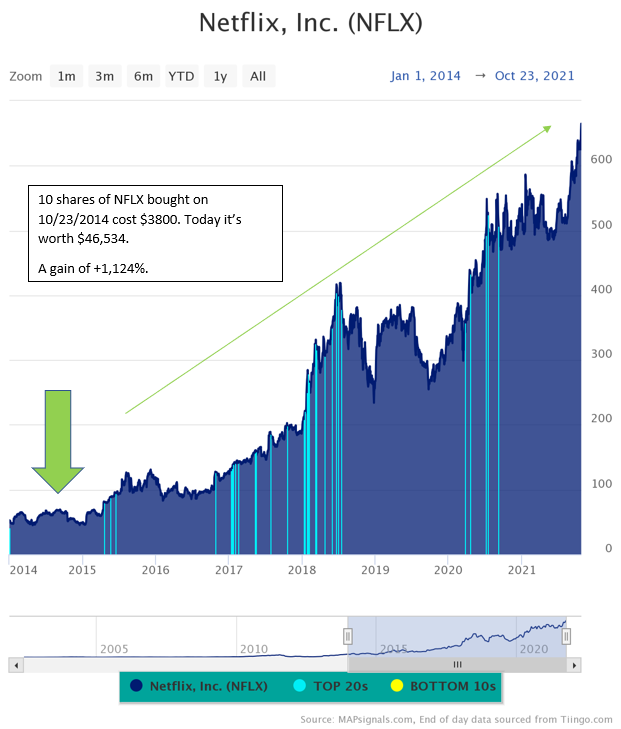The image size is (621, 729).
Task: Click the dark blue NFLX legend dot
Action: point(136,686)
